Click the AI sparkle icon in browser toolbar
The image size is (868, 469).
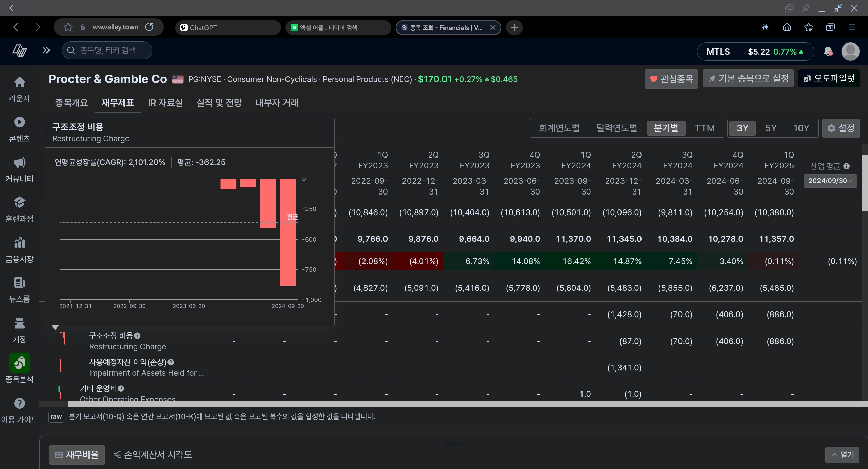[765, 27]
